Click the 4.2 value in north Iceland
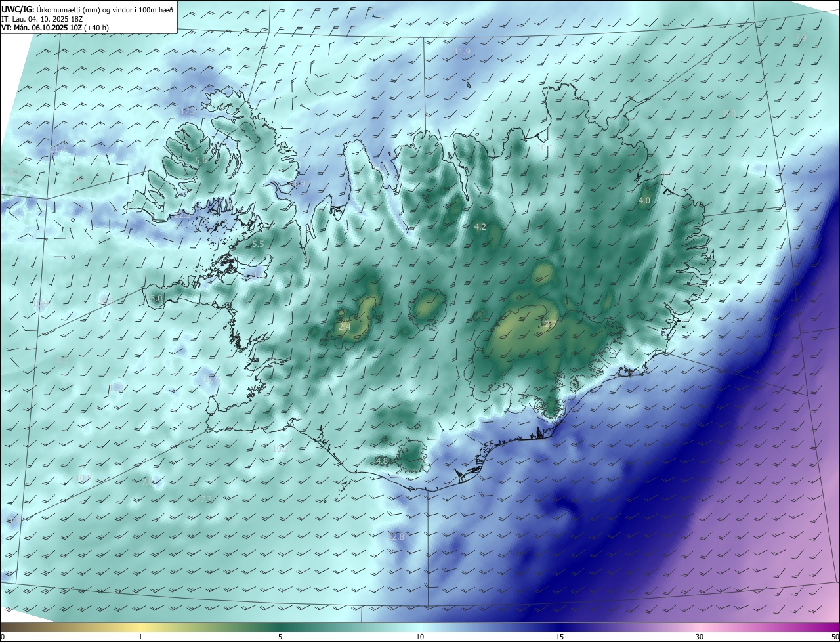The height and width of the screenshot is (642, 840). pyautogui.click(x=480, y=226)
